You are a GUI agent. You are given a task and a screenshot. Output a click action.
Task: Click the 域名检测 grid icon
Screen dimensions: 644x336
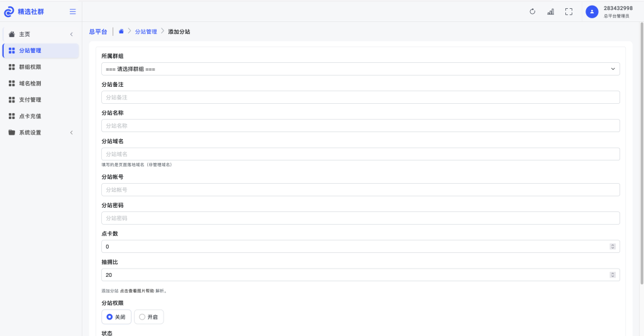coord(11,84)
